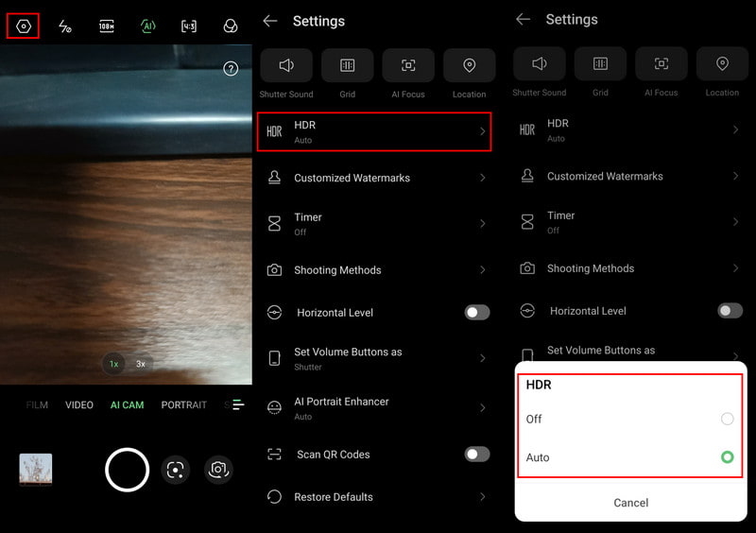Select 1x zoom level
The image size is (756, 533).
coord(113,364)
